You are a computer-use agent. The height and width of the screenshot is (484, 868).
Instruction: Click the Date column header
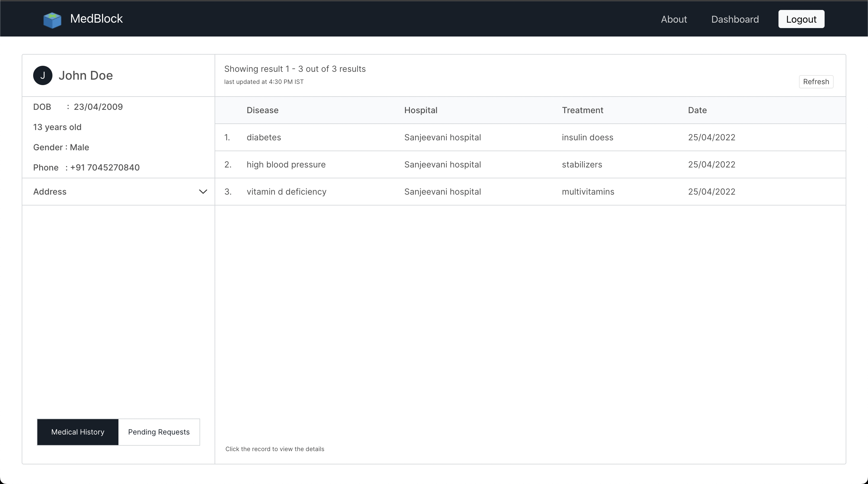click(697, 110)
